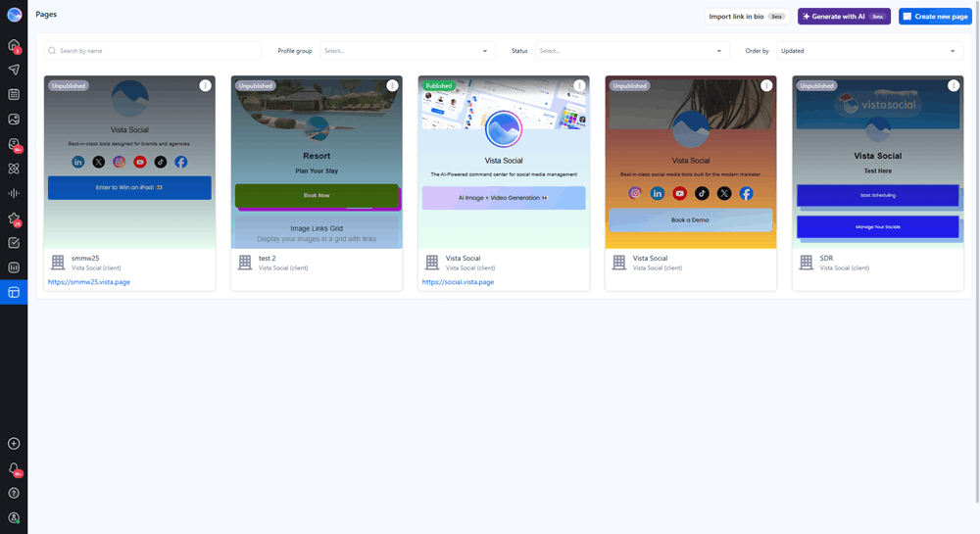Open the help question-mark icon
Screen dimensions: 980x534
(14, 494)
